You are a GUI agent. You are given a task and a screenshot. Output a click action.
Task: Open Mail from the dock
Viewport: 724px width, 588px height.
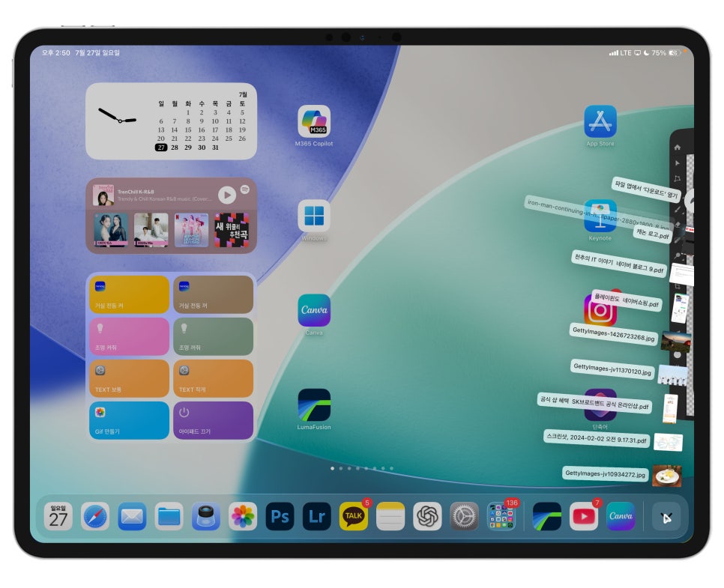click(x=132, y=516)
